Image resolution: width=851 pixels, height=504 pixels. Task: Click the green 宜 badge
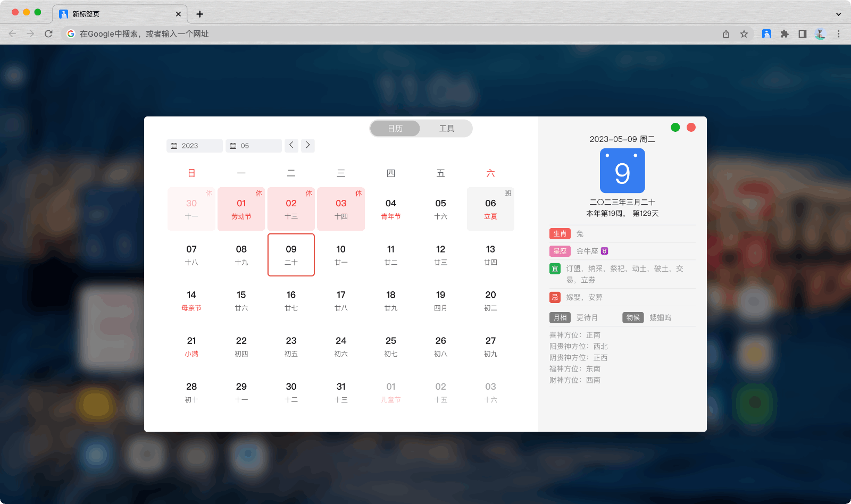pos(555,268)
